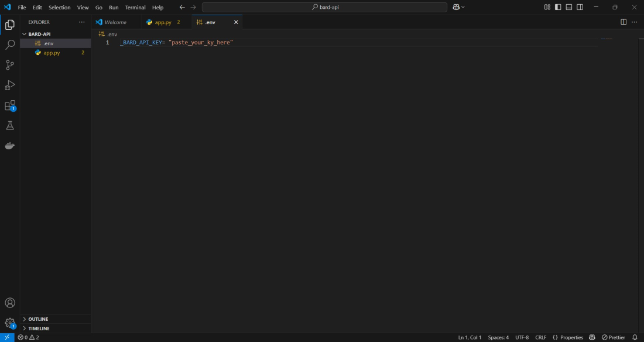Open the notifications bell in status bar
The image size is (644, 342).
(635, 337)
